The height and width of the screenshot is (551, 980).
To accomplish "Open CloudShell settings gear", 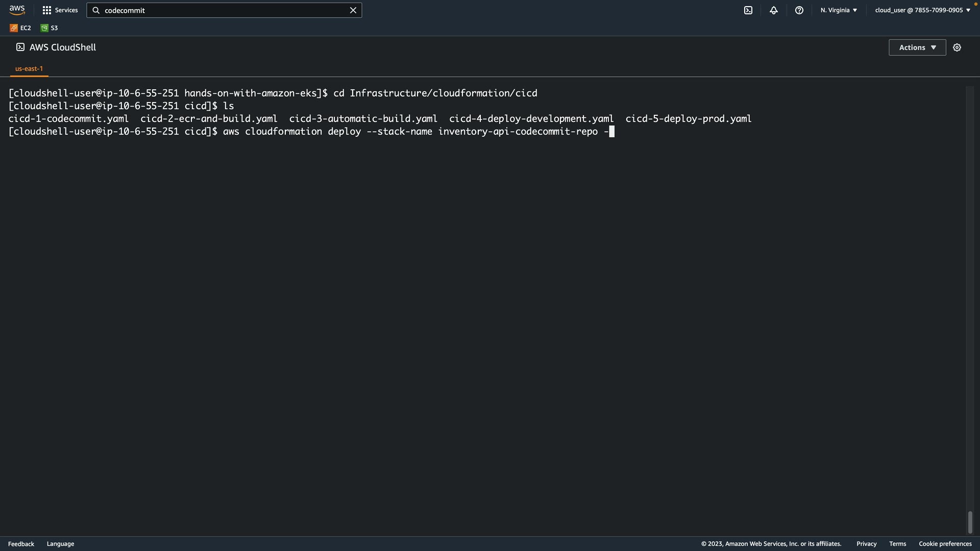I will (x=957, y=47).
